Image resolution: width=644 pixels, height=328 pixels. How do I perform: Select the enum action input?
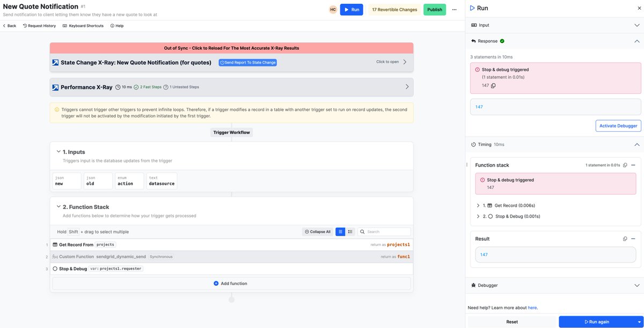click(129, 181)
